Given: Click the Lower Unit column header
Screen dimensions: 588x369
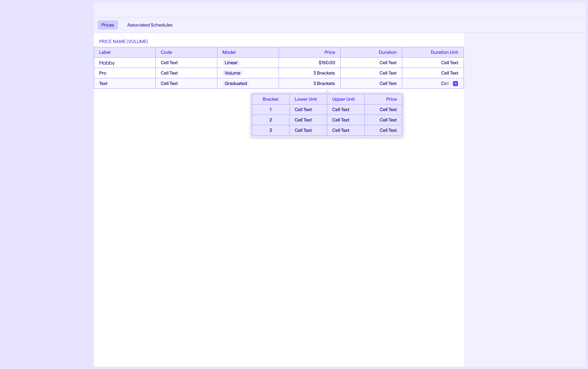Looking at the screenshot, I should click(306, 99).
